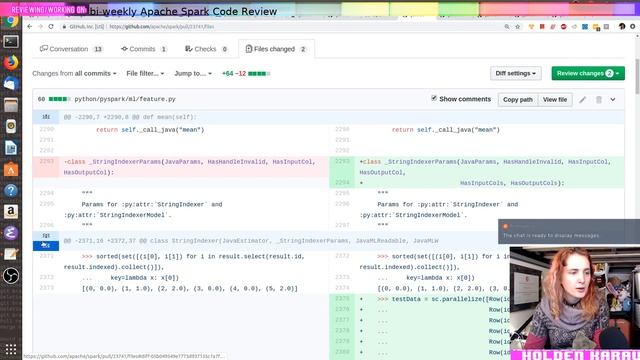
Task: Open the text editor notepad dock icon
Action: (11, 254)
